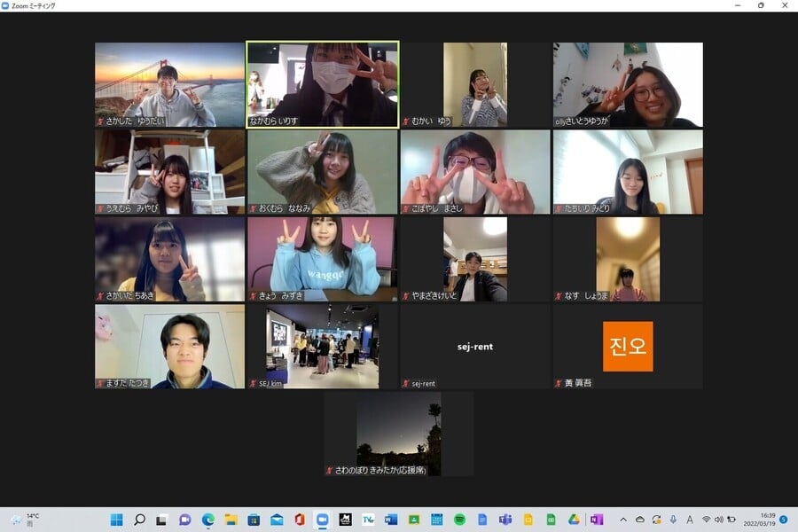798x532 pixels.
Task: Open OneNote from the taskbar
Action: [x=597, y=520]
